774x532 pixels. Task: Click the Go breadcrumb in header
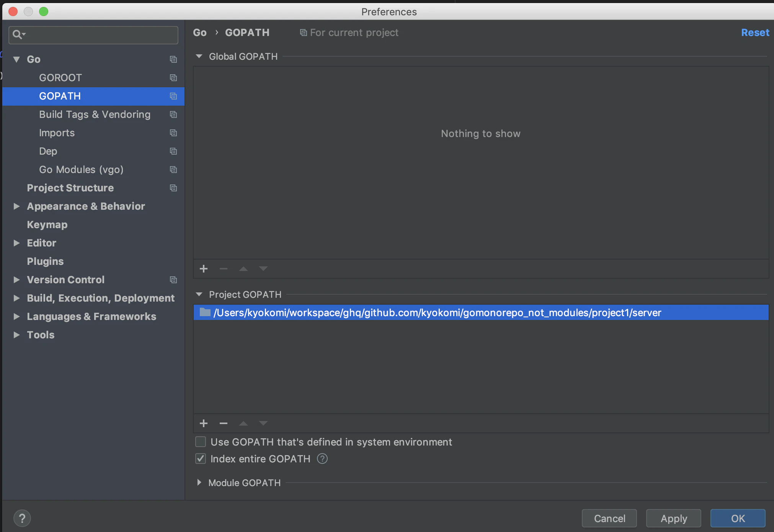(200, 33)
